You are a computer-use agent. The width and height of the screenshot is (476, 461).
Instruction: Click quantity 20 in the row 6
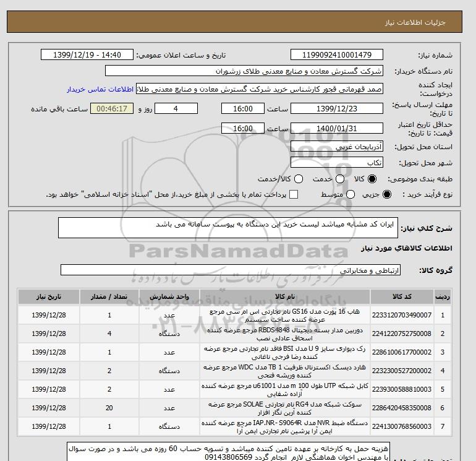click(109, 408)
